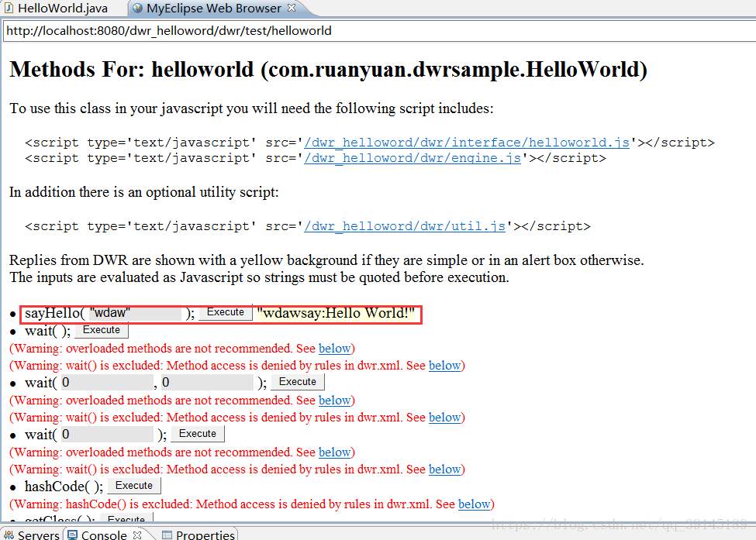
Task: Click the "wdawsay:Hello World!" reply text
Action: pos(336,313)
